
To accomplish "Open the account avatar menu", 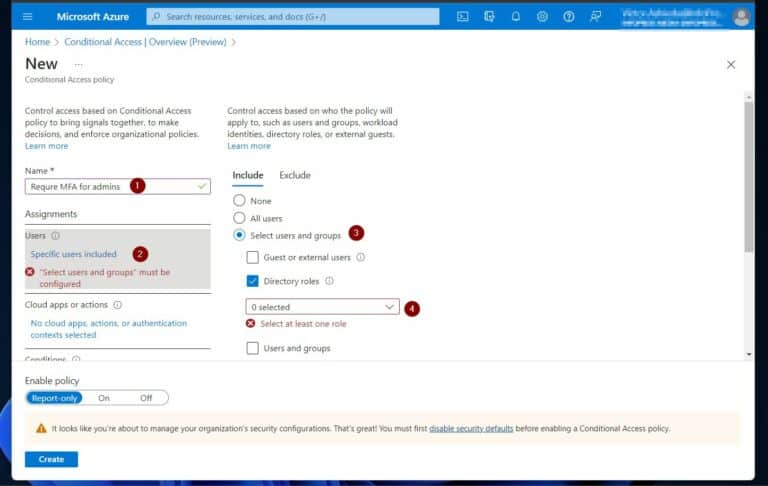I will (741, 17).
